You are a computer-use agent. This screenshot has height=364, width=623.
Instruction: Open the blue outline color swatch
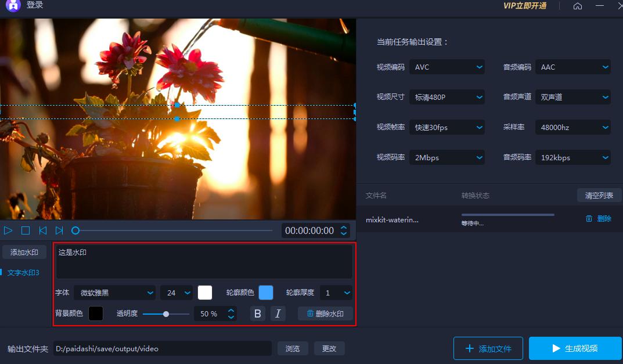(x=266, y=293)
